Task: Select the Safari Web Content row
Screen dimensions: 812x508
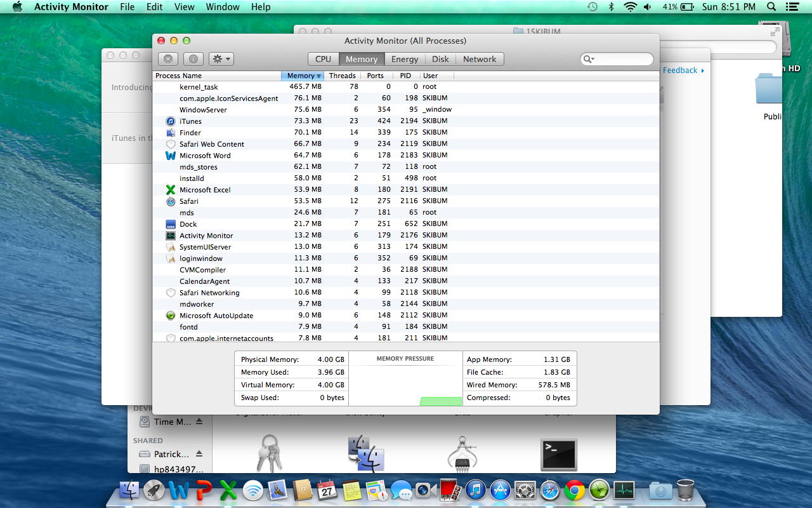Action: pos(406,144)
